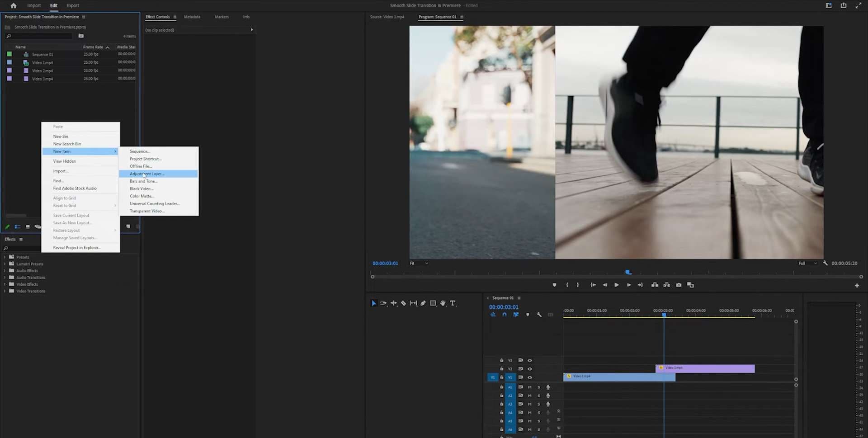The image size is (868, 438).
Task: Step back one frame in Program monitor
Action: tap(605, 285)
